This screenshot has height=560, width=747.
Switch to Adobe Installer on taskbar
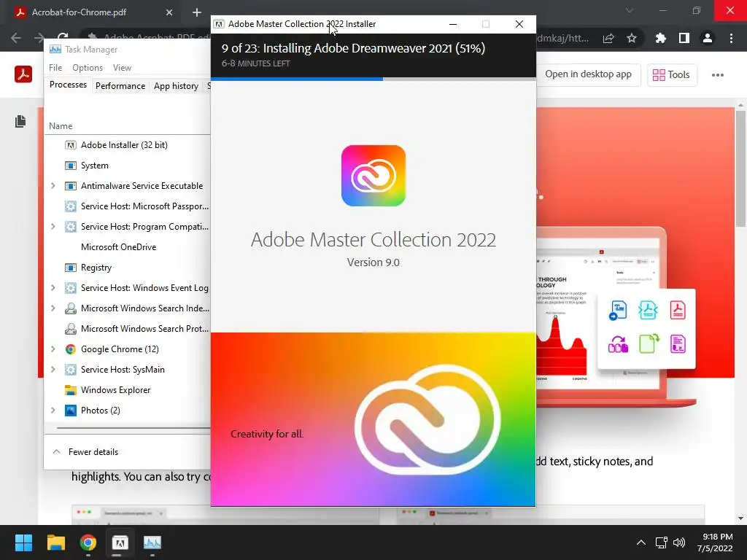[x=120, y=542]
